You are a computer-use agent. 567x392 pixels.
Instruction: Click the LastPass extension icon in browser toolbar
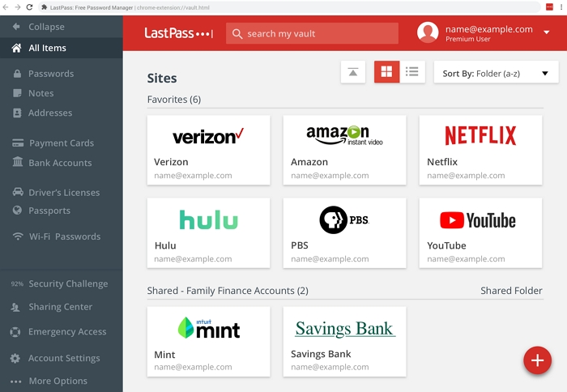point(549,6)
